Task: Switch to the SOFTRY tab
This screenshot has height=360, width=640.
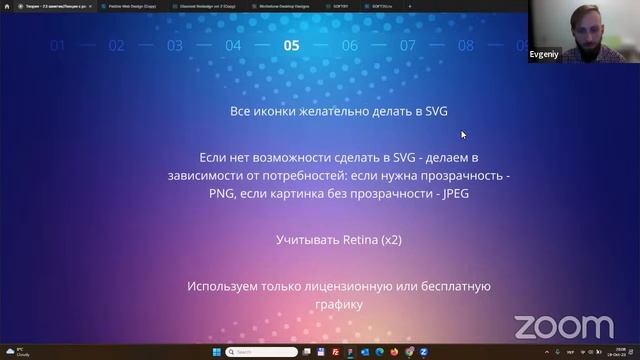Action: pyautogui.click(x=337, y=6)
